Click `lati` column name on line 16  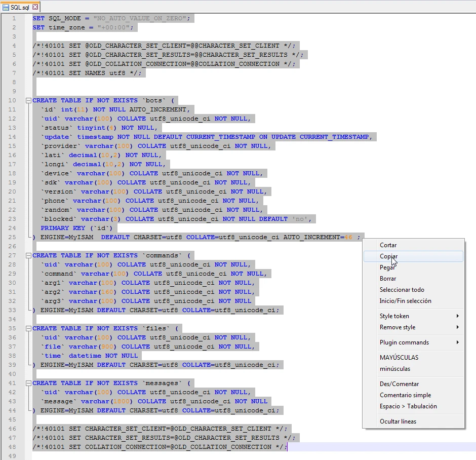pyautogui.click(x=53, y=155)
